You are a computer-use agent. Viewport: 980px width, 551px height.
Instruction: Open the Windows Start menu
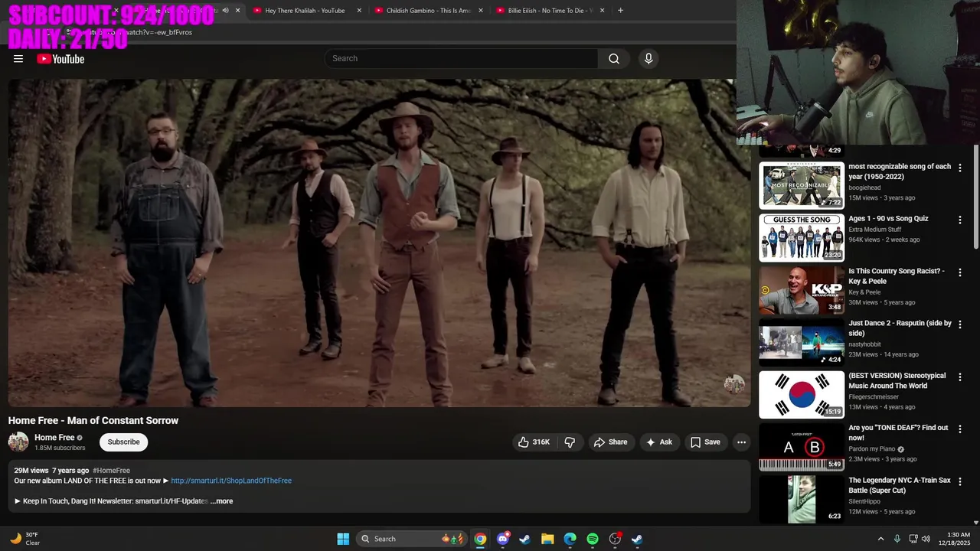(x=343, y=539)
